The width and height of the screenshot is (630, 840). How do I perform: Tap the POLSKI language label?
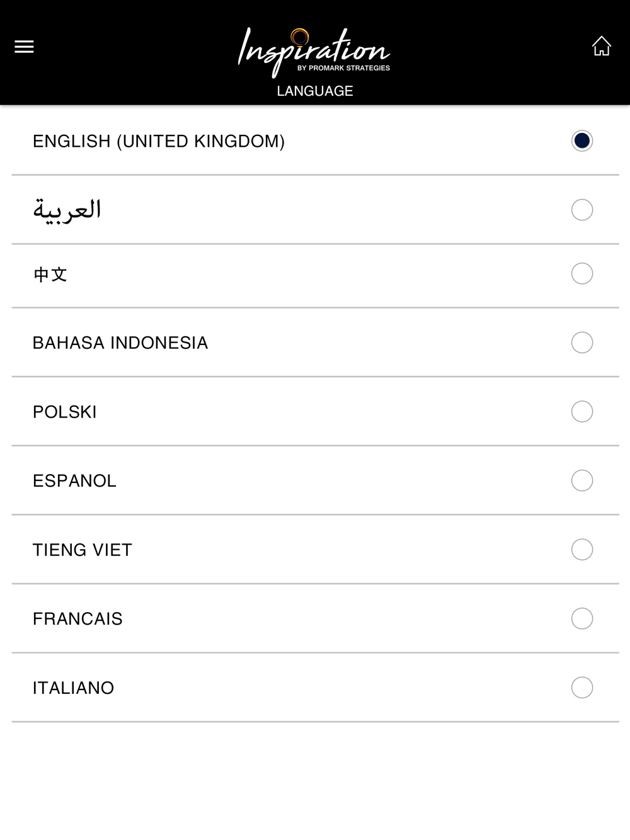pos(65,412)
